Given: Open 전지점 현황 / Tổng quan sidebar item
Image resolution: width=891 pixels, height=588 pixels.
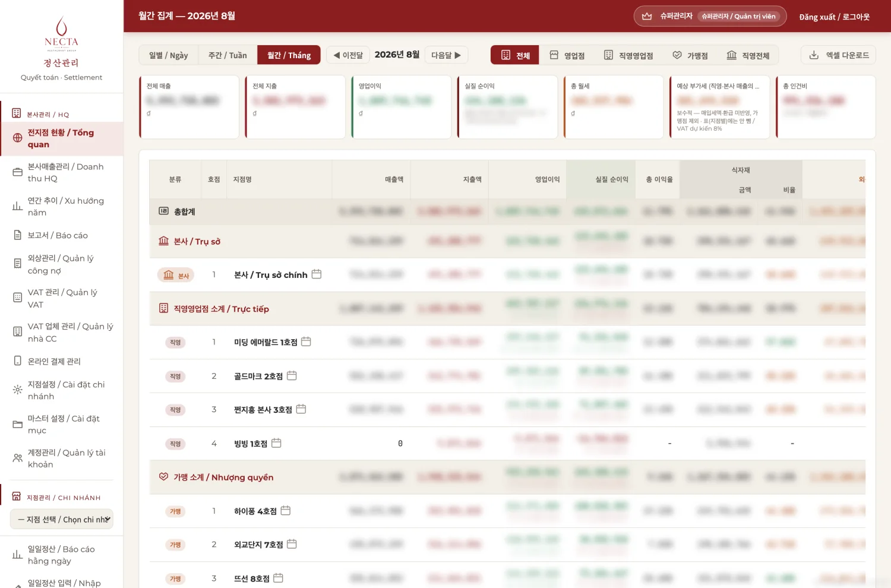Looking at the screenshot, I should pyautogui.click(x=61, y=138).
